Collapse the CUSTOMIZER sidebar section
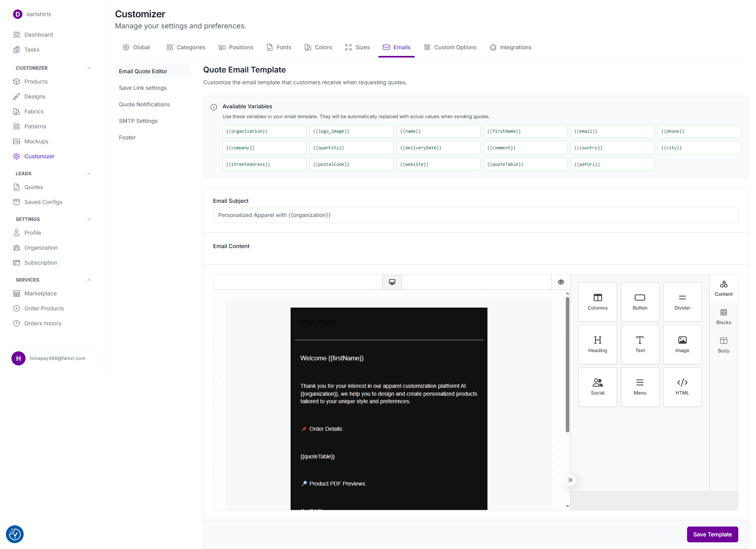Image resolution: width=756 pixels, height=549 pixels. pyautogui.click(x=89, y=68)
